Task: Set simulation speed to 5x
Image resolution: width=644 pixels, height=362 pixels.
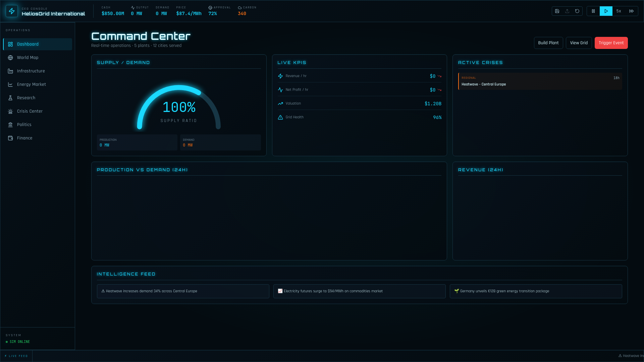Action: pyautogui.click(x=619, y=11)
